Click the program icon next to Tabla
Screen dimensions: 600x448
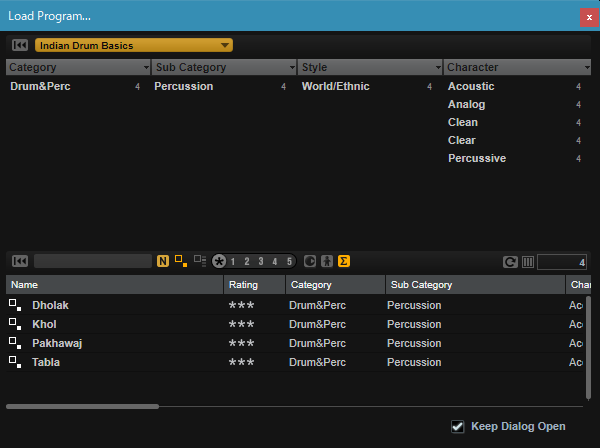[15, 362]
